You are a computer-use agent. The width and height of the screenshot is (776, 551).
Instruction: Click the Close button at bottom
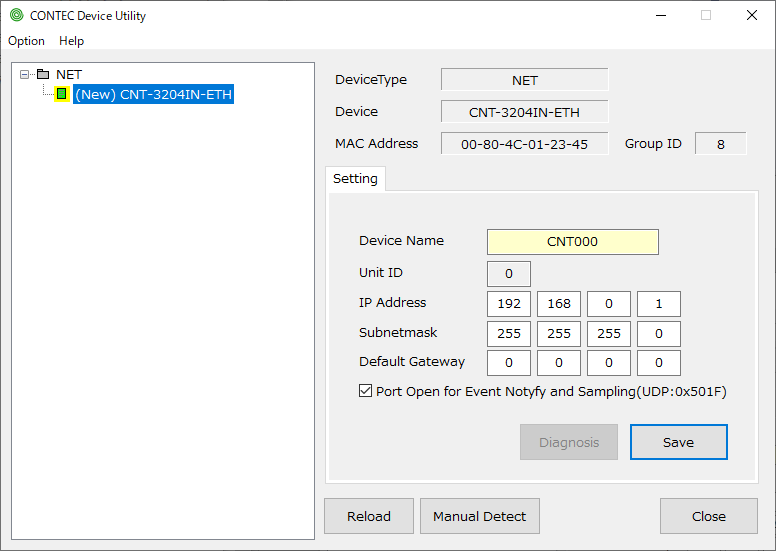pyautogui.click(x=709, y=516)
